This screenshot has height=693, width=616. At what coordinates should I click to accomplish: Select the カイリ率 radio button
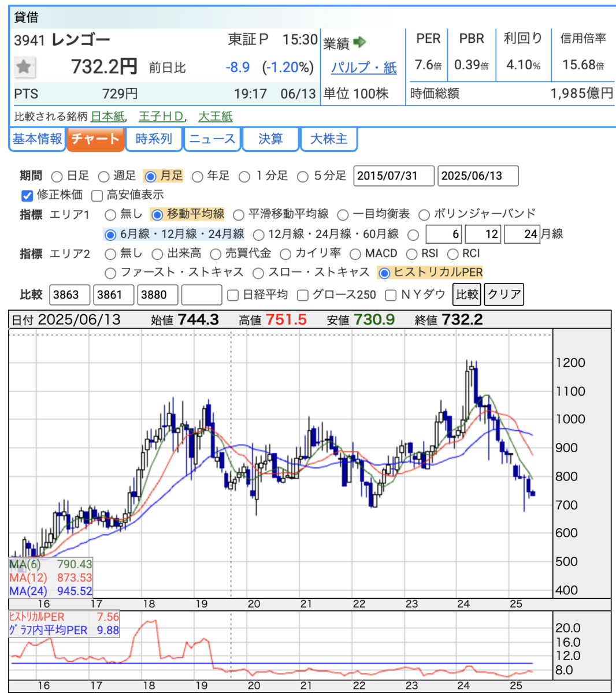pos(285,254)
